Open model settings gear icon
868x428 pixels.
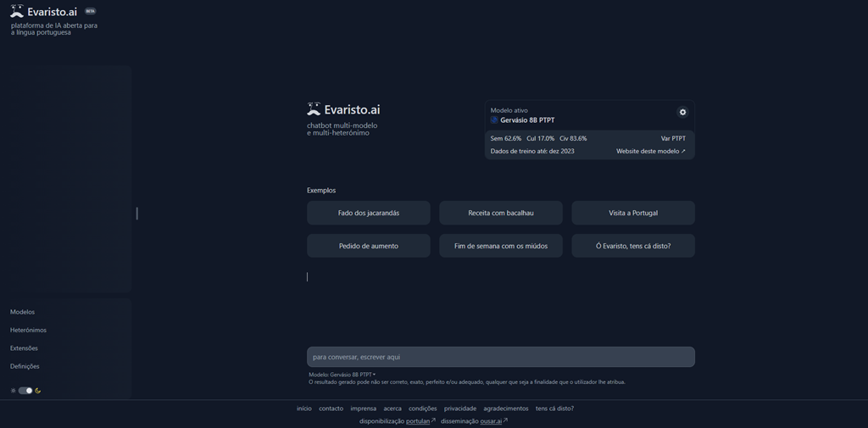coord(682,113)
